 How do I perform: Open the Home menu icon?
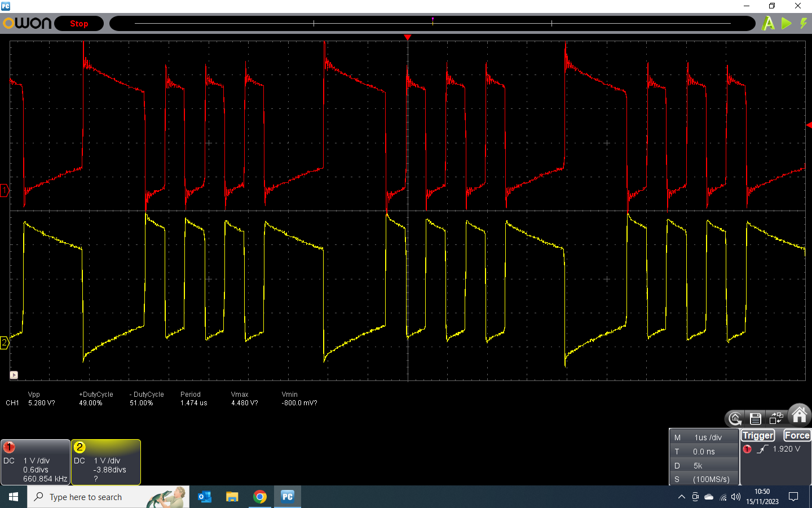[800, 415]
